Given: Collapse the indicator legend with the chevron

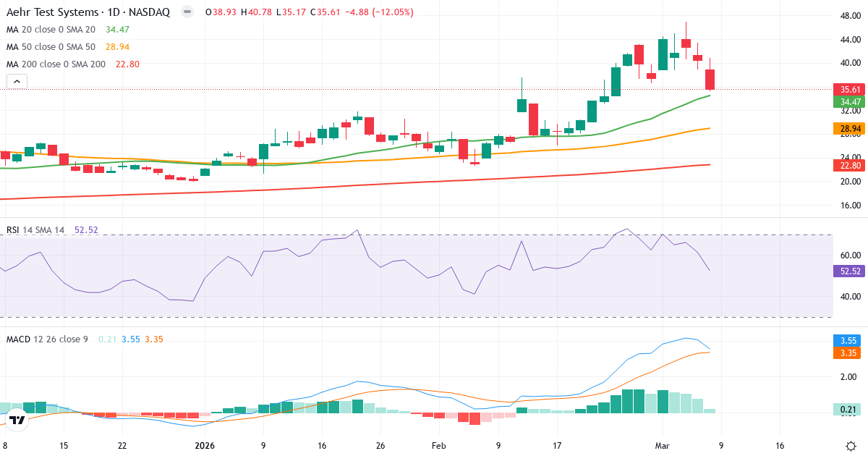Looking at the screenshot, I should [x=16, y=81].
